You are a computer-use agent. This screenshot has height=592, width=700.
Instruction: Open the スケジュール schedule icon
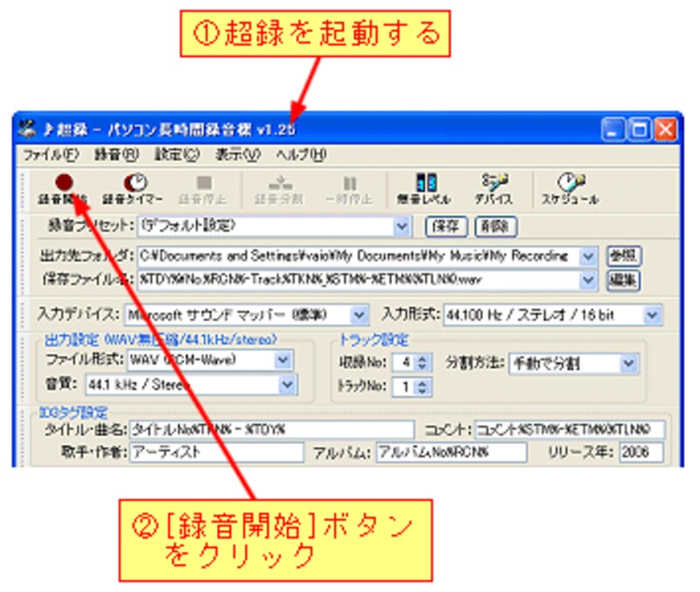pos(570,189)
